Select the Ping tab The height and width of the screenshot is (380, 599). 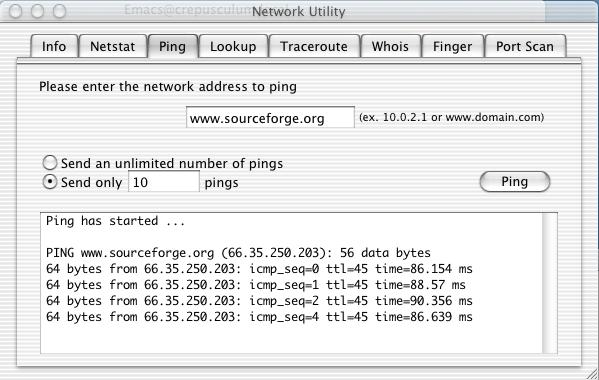tap(173, 47)
